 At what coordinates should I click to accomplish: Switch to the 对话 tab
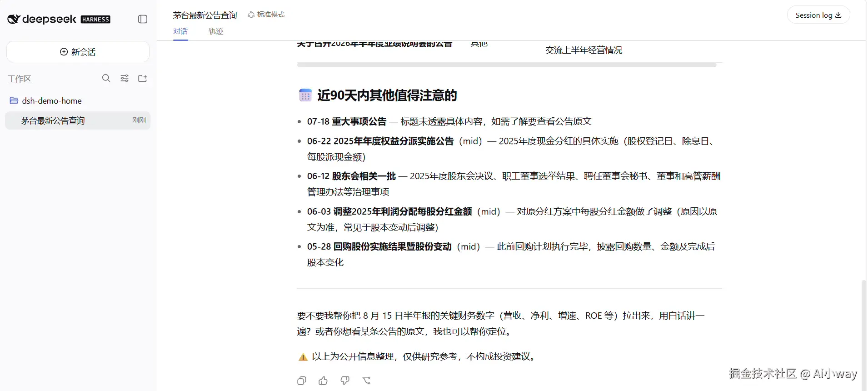click(x=180, y=31)
